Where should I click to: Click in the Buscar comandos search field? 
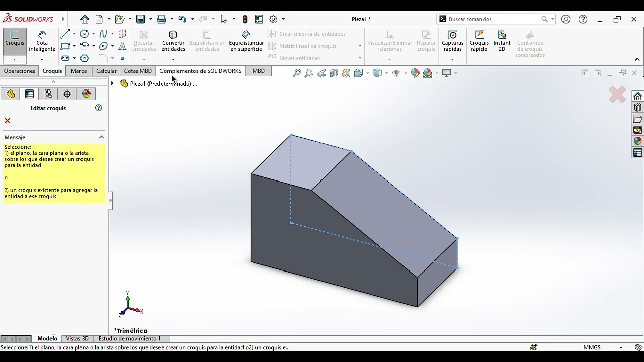pos(493,19)
